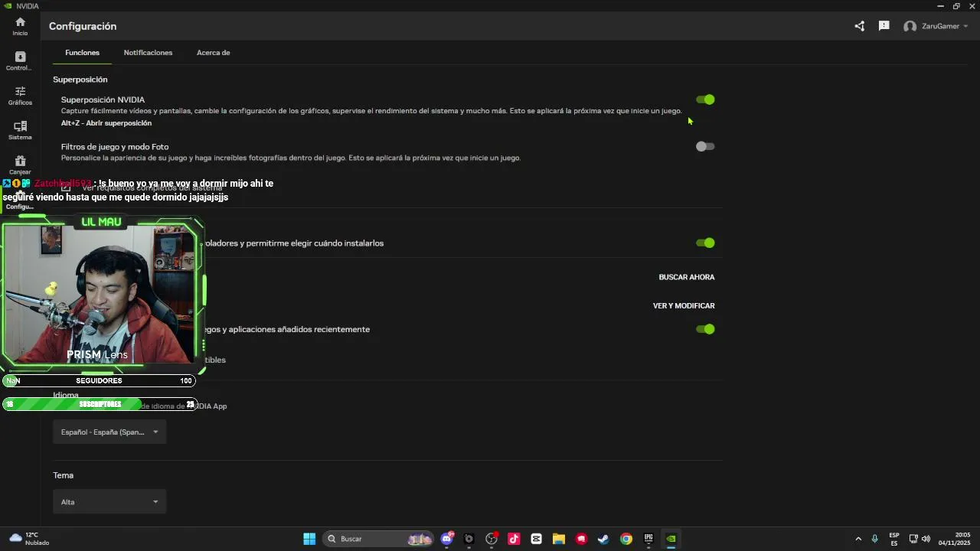Open Epic Games Launcher in taskbar

(648, 539)
